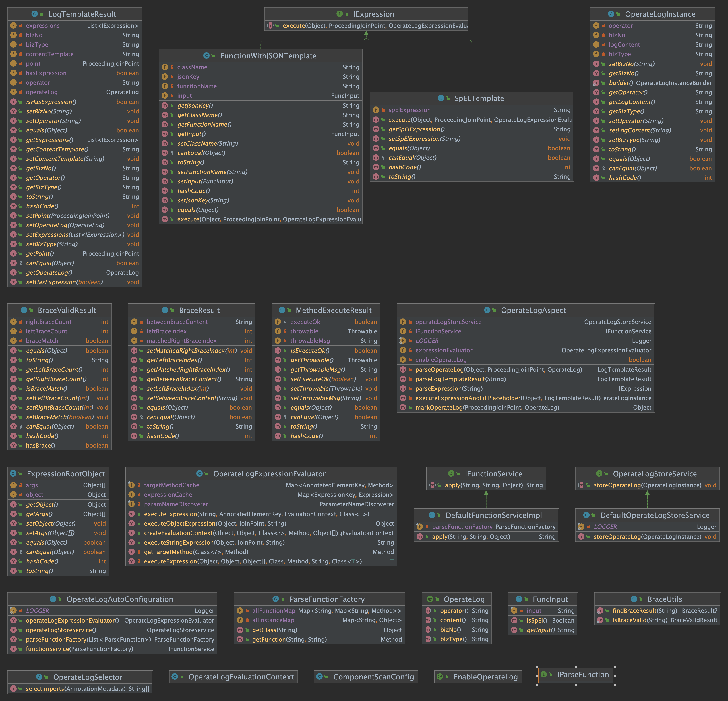
Task: Click the interface icon of IParseFunction
Action: click(x=544, y=674)
